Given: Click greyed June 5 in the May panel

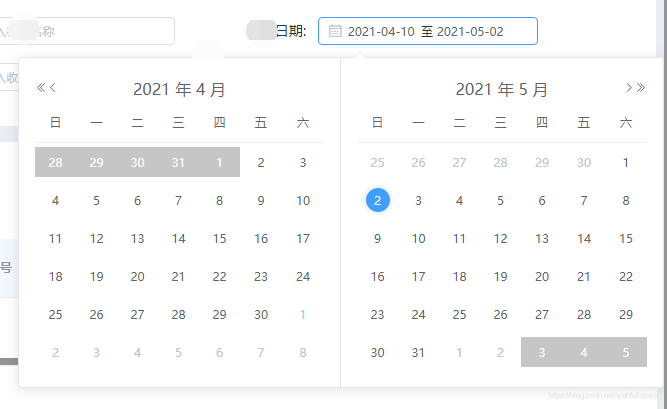Looking at the screenshot, I should (626, 352).
